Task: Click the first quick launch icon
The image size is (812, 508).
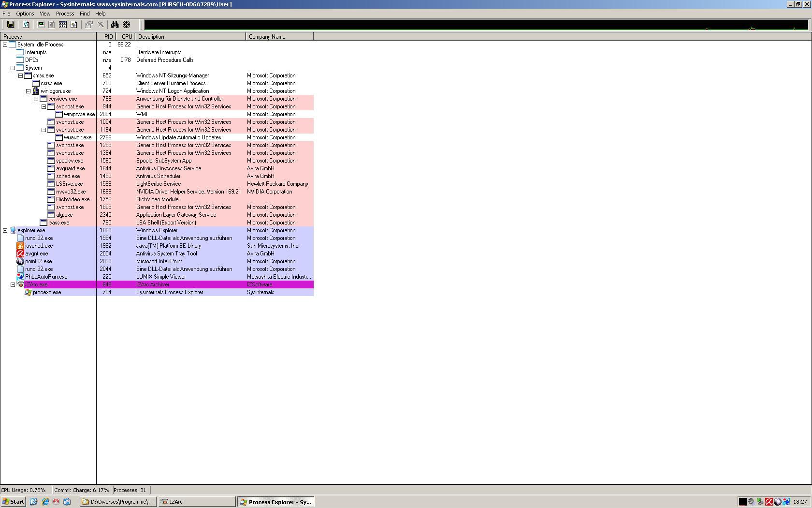Action: (x=34, y=502)
